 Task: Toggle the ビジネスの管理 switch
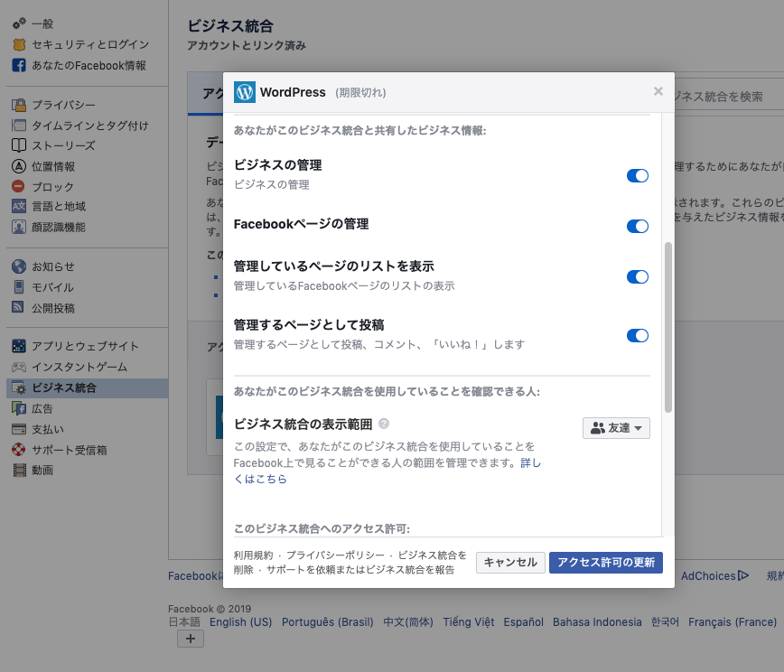pyautogui.click(x=638, y=175)
